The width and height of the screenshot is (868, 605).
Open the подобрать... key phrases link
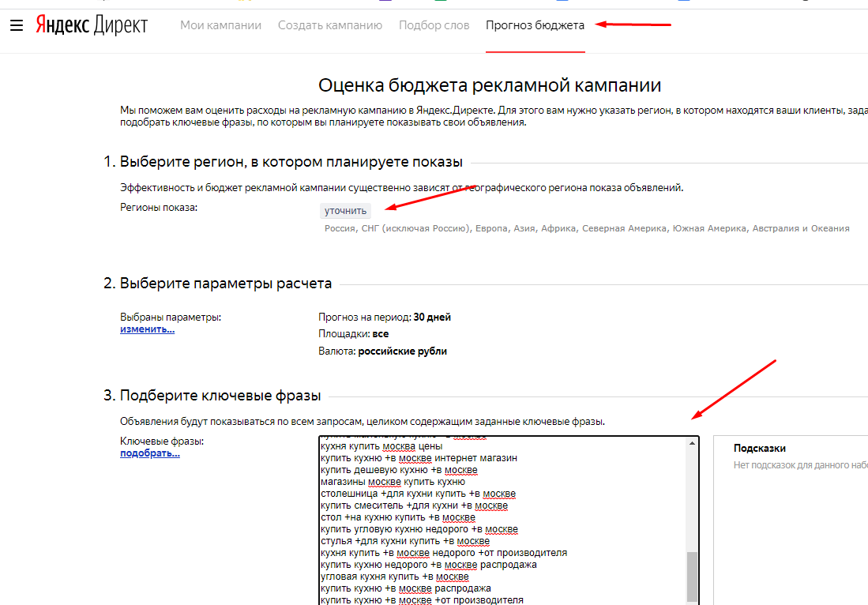click(x=149, y=453)
